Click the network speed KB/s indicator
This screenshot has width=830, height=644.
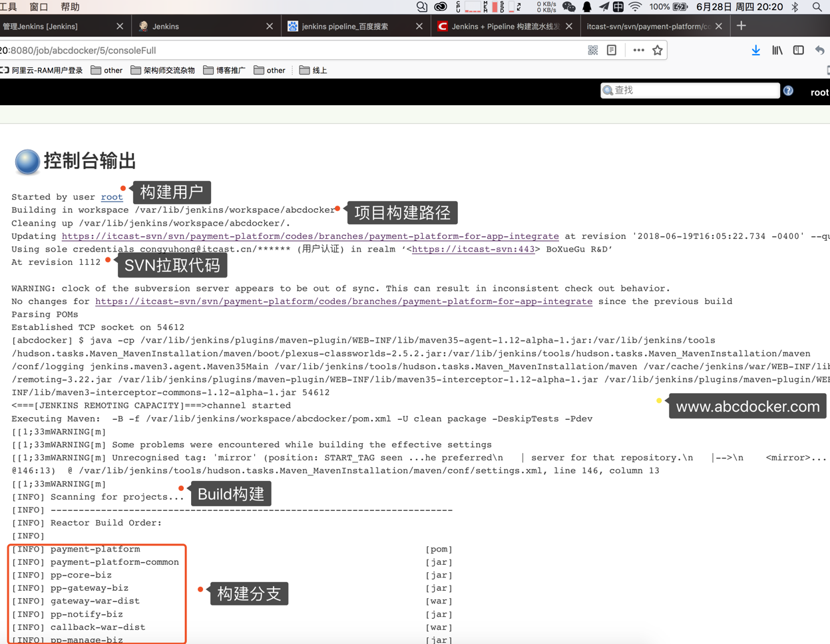546,7
